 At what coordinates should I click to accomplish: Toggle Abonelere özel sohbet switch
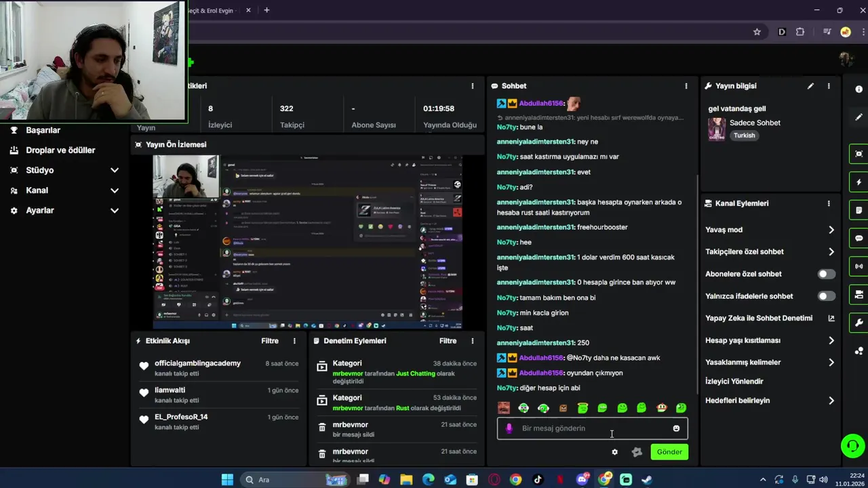[x=826, y=274]
